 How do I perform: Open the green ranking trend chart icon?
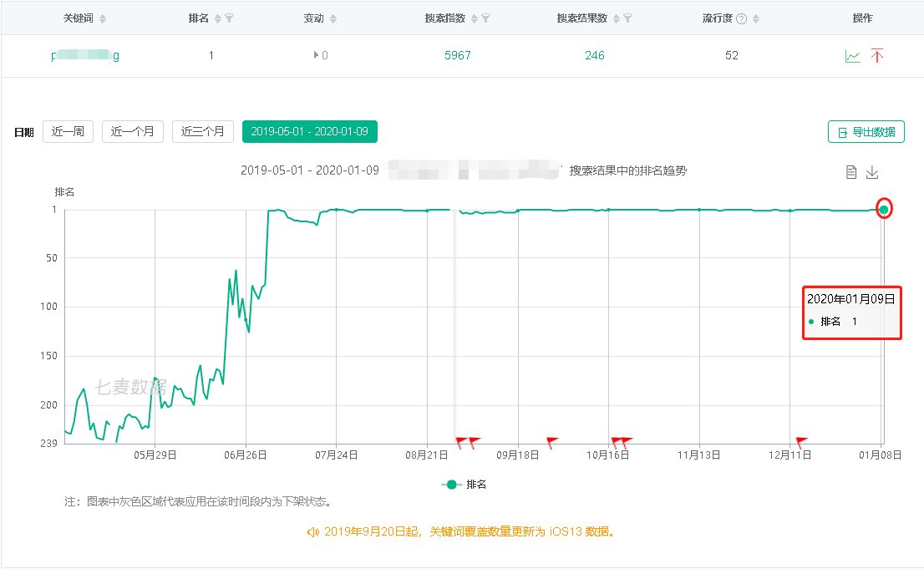click(x=852, y=56)
